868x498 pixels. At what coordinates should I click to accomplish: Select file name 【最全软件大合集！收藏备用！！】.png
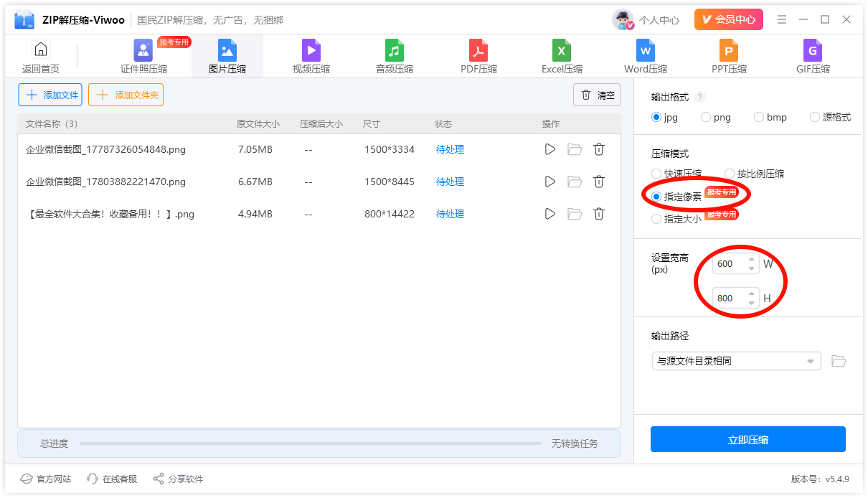110,214
